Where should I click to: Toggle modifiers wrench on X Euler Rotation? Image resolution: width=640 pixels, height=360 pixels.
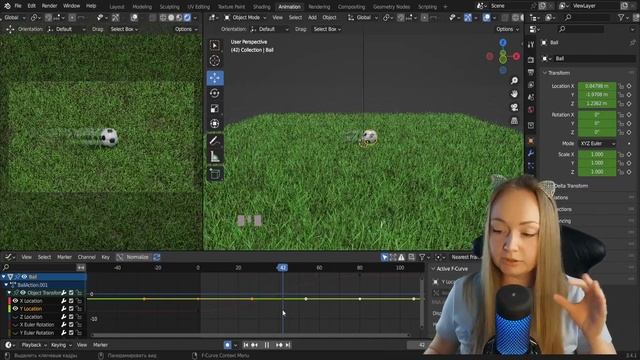pyautogui.click(x=64, y=324)
